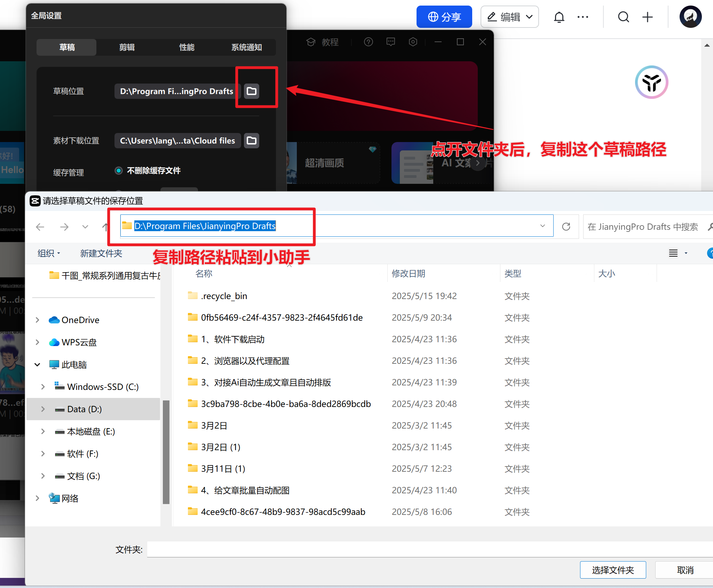Open the more options ellipsis menu
The width and height of the screenshot is (713, 588).
click(583, 17)
